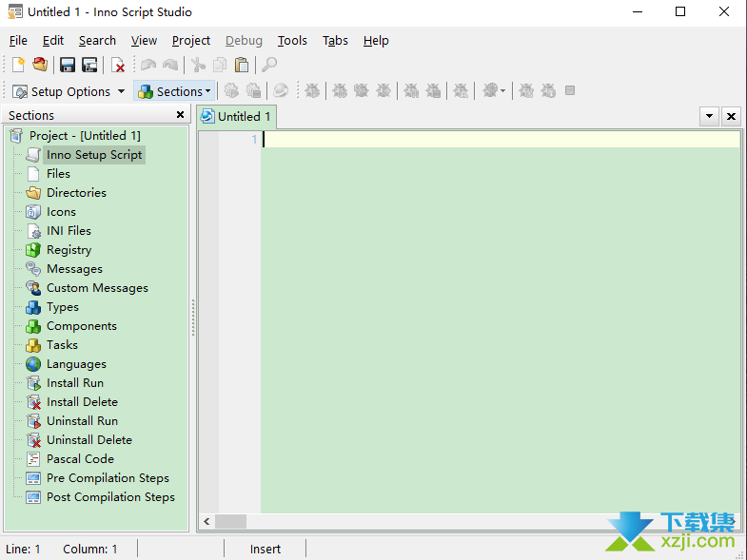Open the Tools menu
The image size is (747, 560).
(x=292, y=41)
